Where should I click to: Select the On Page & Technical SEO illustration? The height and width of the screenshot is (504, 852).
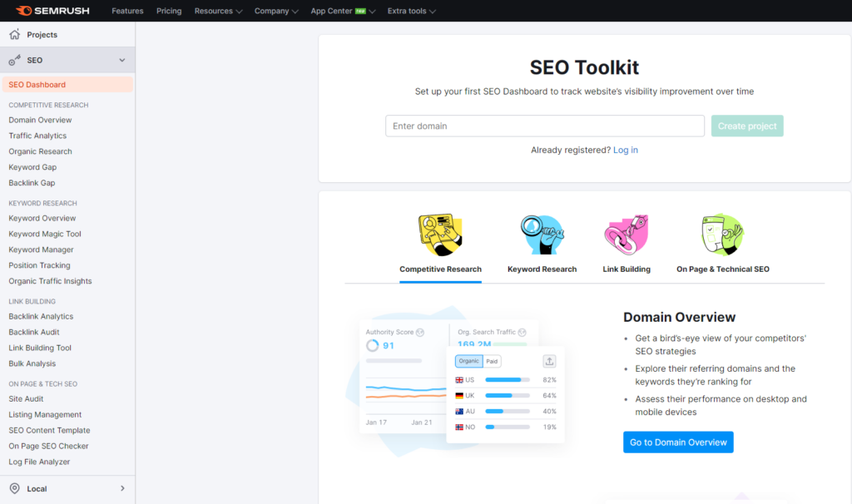(723, 235)
